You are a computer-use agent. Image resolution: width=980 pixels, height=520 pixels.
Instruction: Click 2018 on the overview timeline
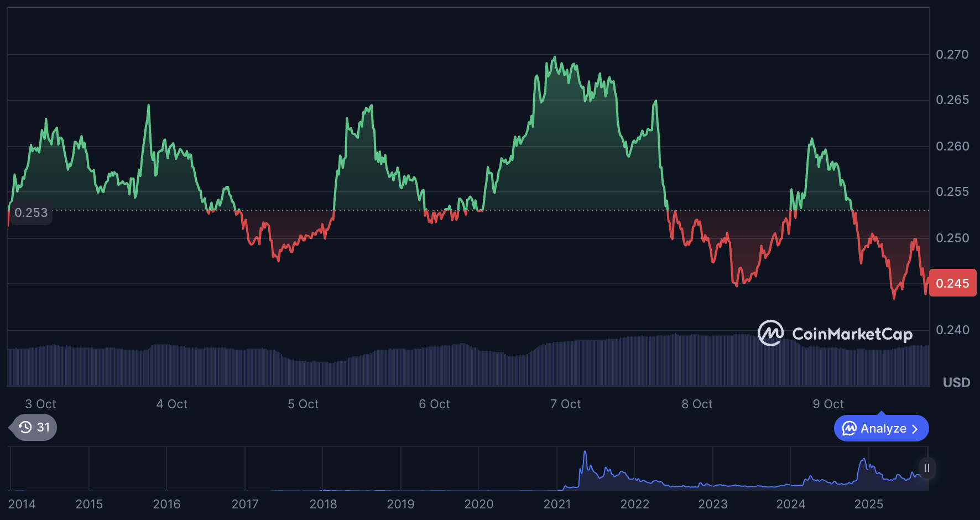[323, 504]
